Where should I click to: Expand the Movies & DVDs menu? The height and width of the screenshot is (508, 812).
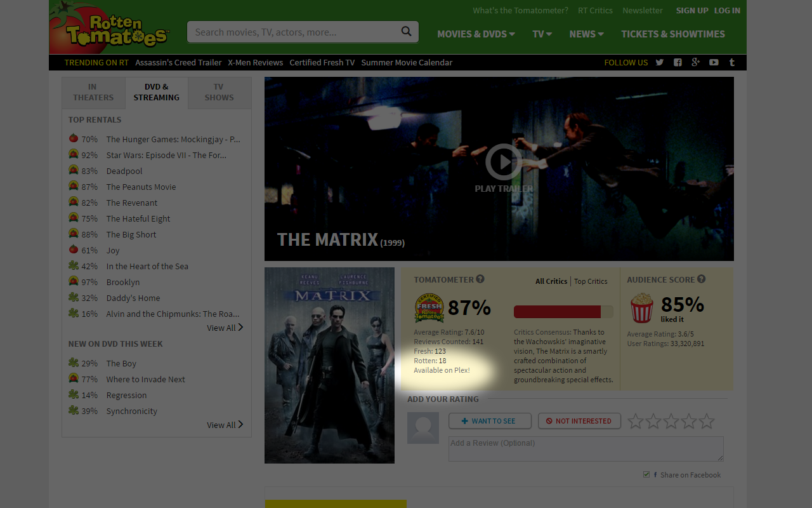tap(476, 34)
